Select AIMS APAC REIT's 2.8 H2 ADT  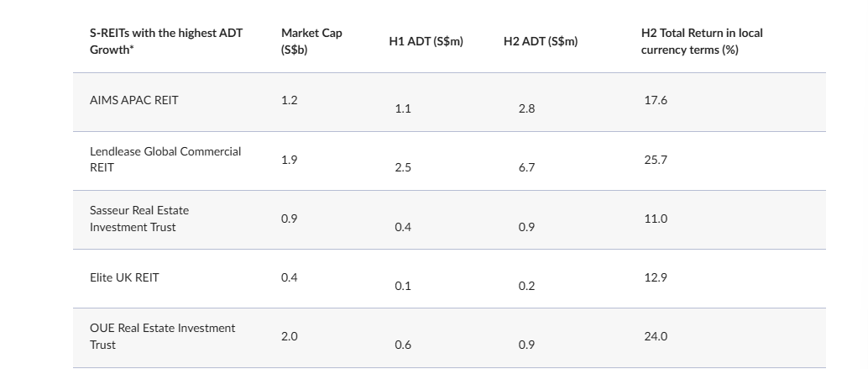click(x=526, y=108)
